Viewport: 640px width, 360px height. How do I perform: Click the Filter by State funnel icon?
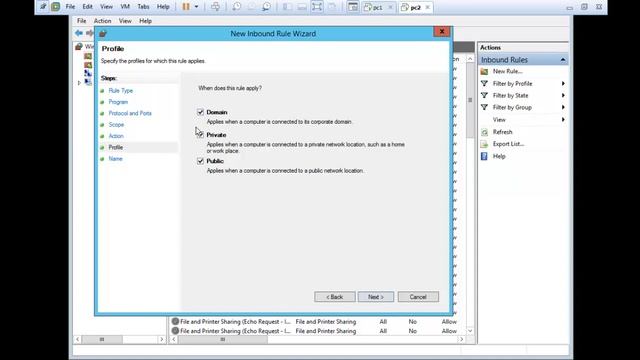coord(484,95)
